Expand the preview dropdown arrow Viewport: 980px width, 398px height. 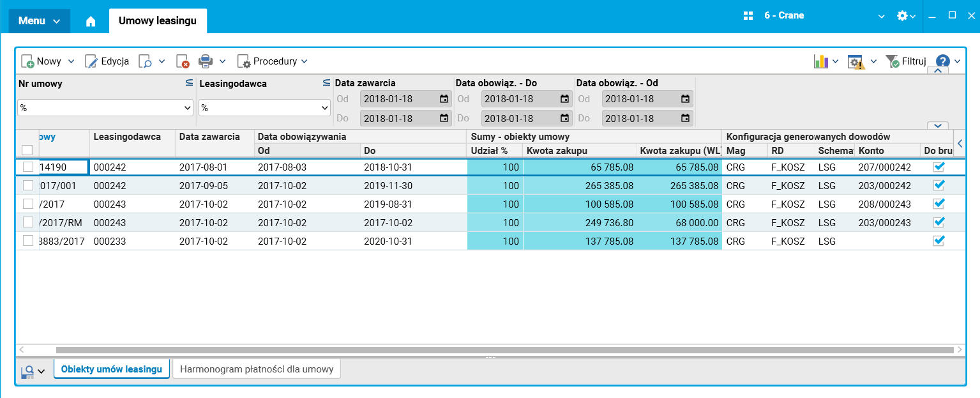coord(162,61)
